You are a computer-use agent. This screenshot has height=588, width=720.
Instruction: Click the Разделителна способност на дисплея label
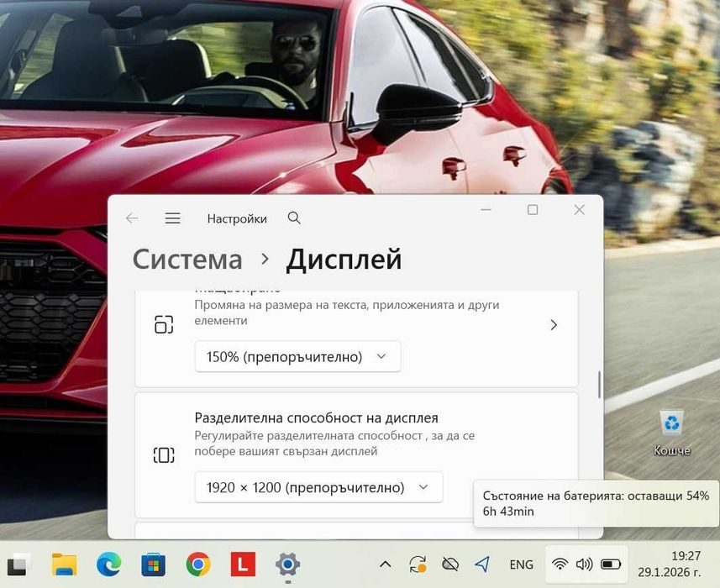coord(317,417)
